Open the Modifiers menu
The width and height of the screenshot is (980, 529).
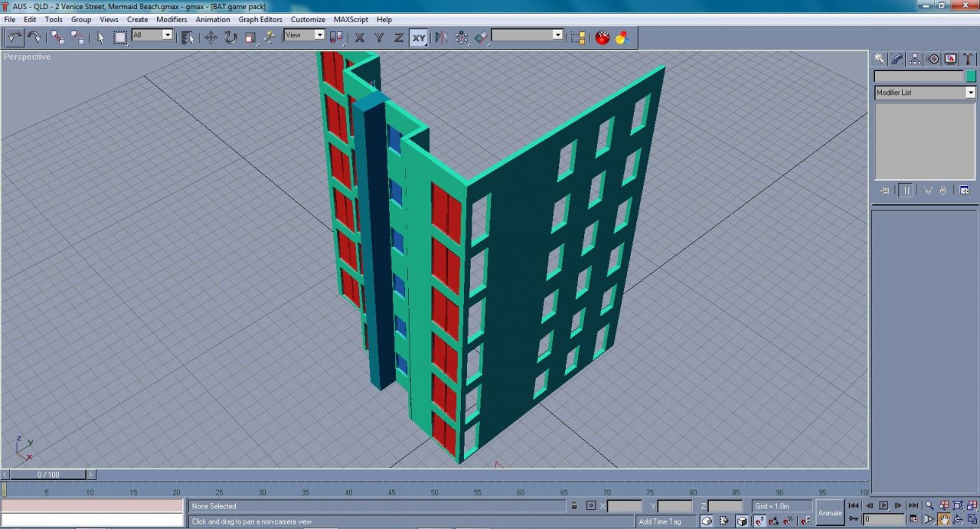point(171,19)
